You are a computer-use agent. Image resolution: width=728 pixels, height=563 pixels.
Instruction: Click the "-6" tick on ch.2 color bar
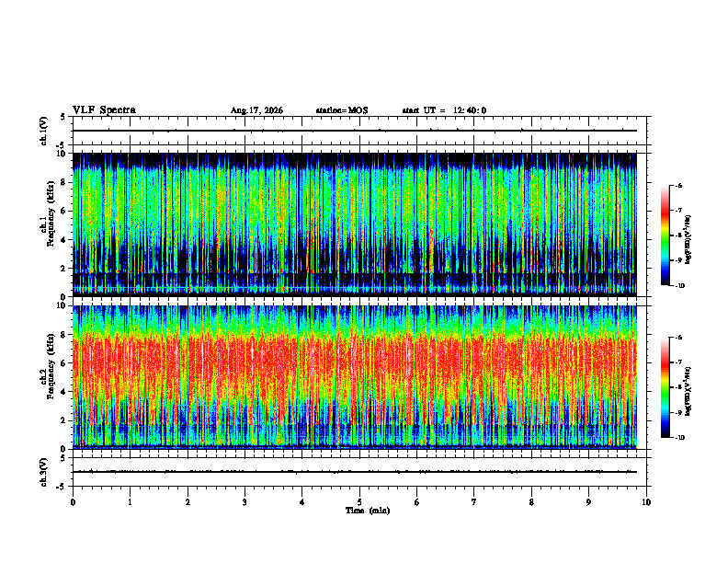point(678,338)
